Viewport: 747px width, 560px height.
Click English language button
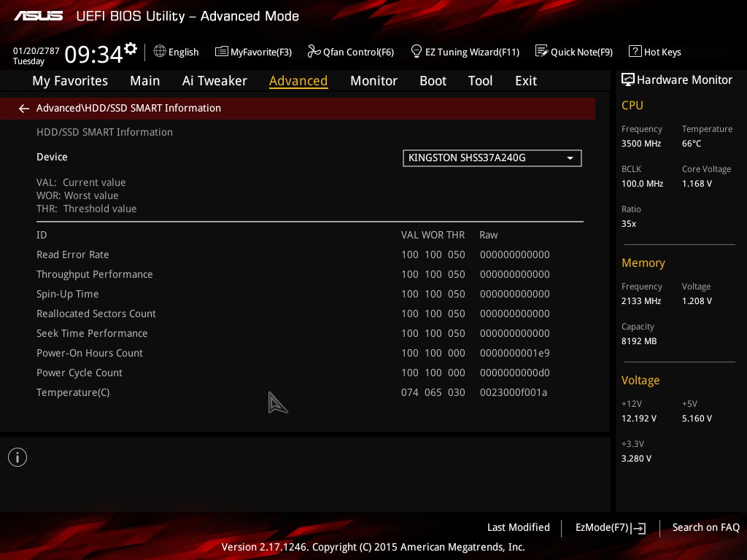[x=177, y=52]
